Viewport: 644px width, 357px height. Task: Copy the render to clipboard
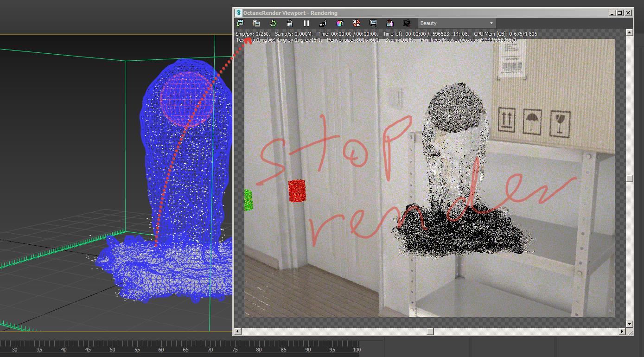coord(256,23)
